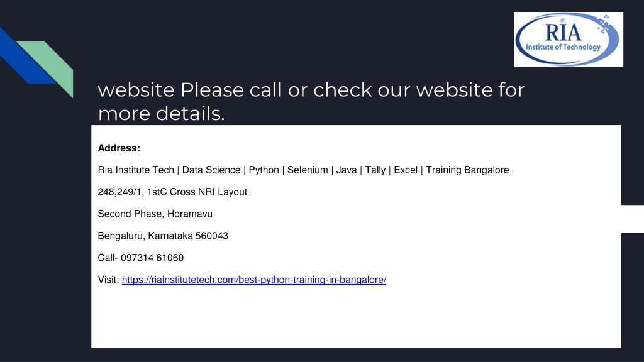The image size is (644, 362).
Task: Select the word Selenium
Action: click(307, 170)
